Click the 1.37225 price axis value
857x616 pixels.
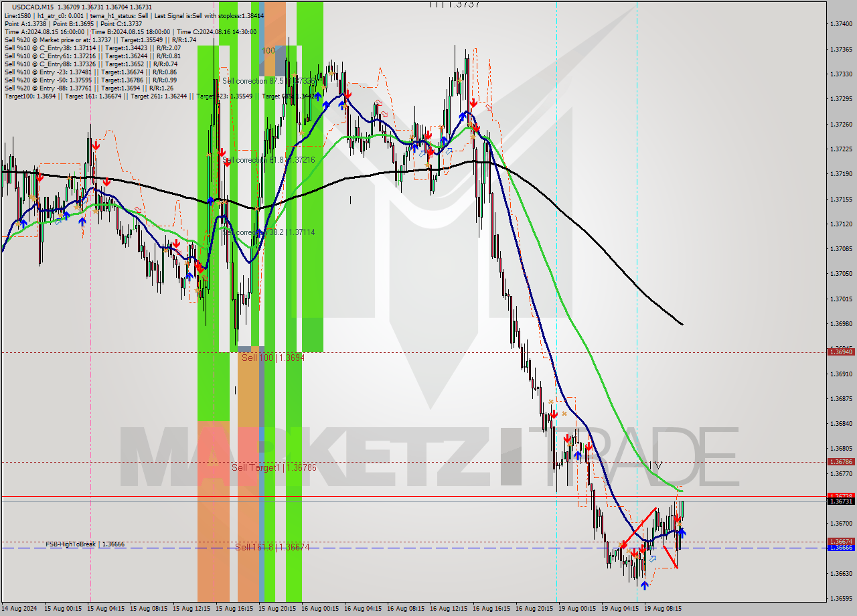point(840,149)
